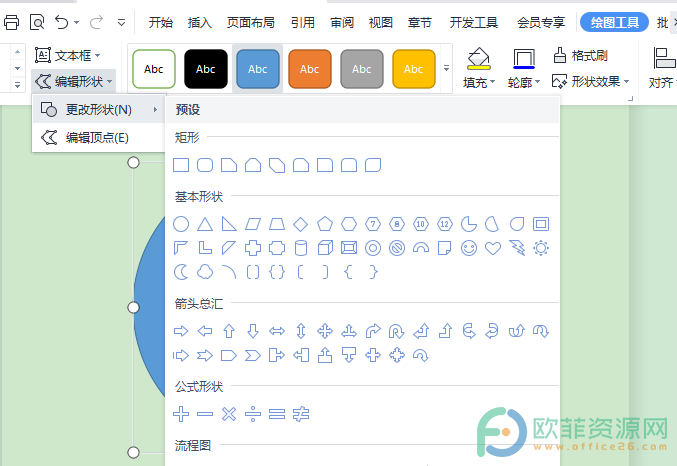Apply the white green-outline Abc style
The image size is (677, 466).
[154, 69]
